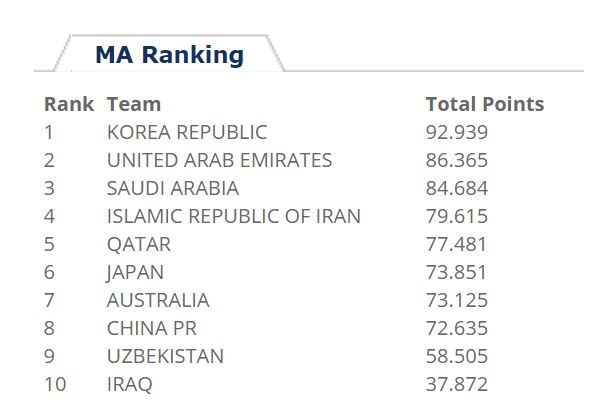Image resolution: width=608 pixels, height=408 pixels.
Task: Click the IRAQ team name
Action: pos(130,385)
